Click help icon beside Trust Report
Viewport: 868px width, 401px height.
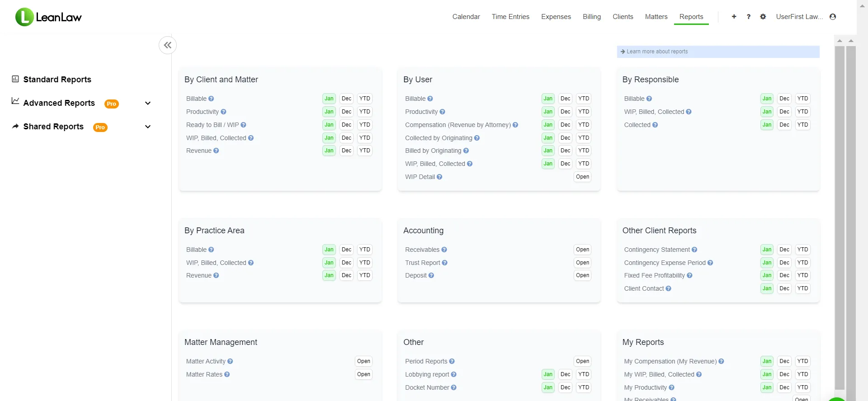click(x=445, y=263)
